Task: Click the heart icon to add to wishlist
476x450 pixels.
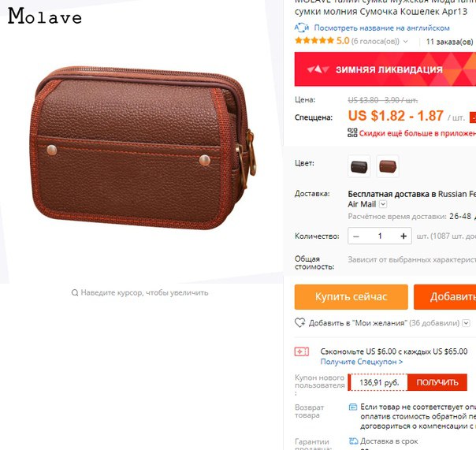Action: (300, 322)
